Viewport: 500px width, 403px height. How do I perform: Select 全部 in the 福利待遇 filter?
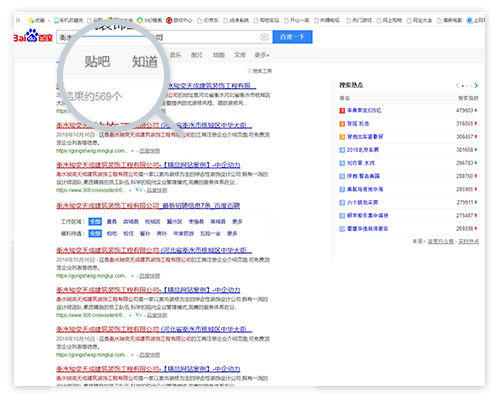pos(95,233)
